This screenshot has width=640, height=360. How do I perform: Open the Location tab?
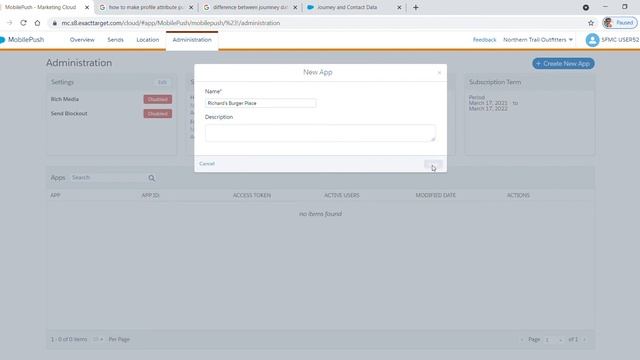[x=148, y=40]
